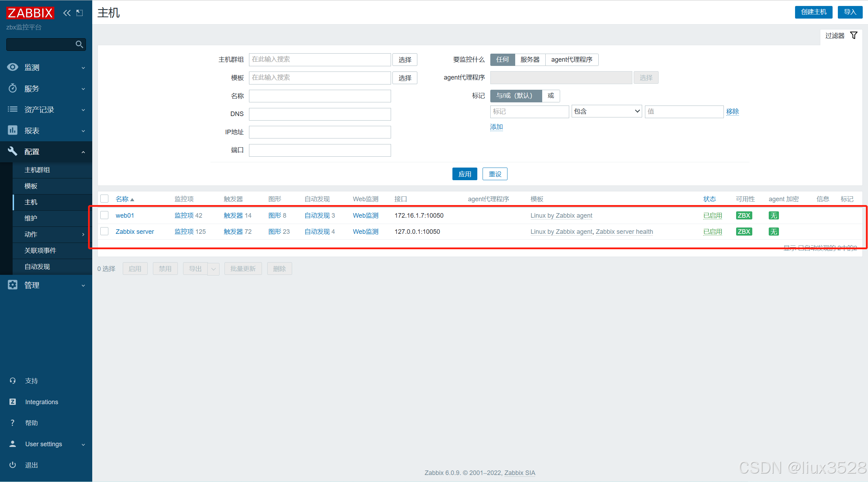
Task: Click the wrench icon for 配置
Action: coord(13,151)
